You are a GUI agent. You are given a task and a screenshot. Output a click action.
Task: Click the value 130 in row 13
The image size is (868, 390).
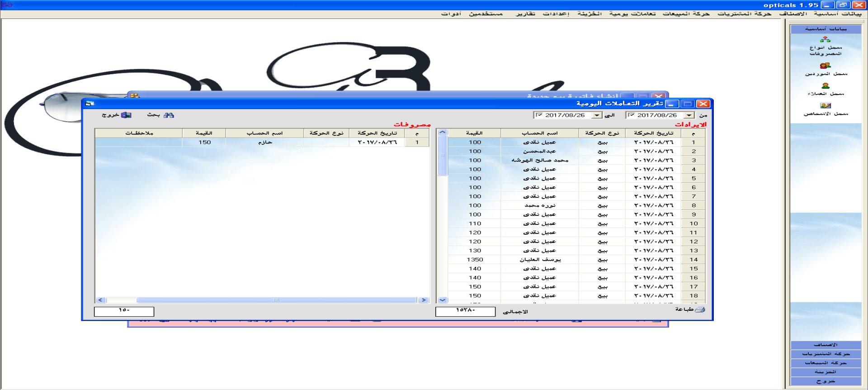pyautogui.click(x=475, y=251)
